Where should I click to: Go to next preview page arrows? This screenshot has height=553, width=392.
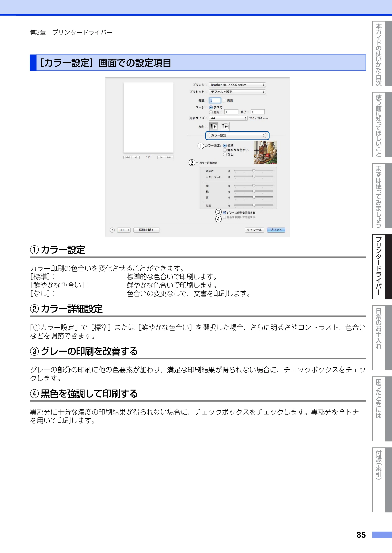pyautogui.click(x=165, y=157)
